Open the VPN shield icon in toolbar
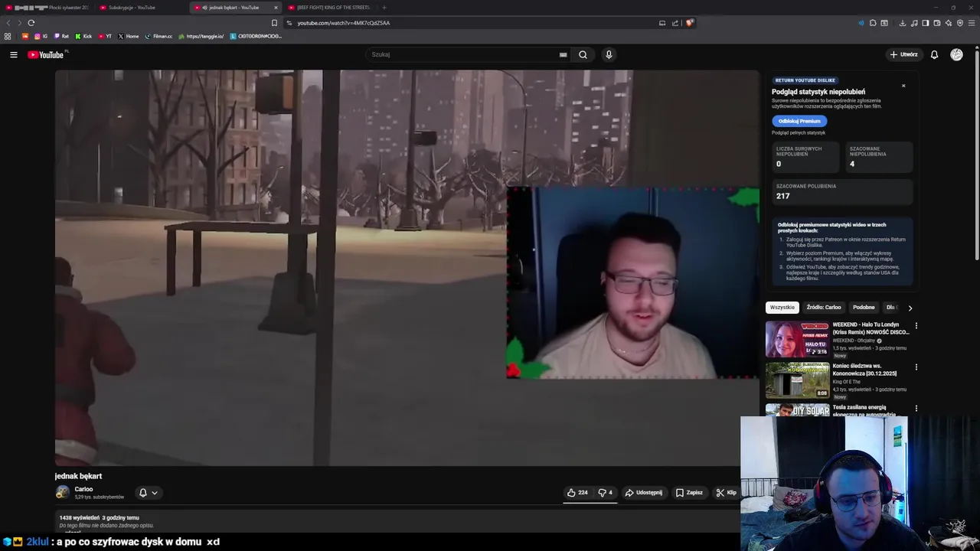The width and height of the screenshot is (980, 551). [x=960, y=23]
